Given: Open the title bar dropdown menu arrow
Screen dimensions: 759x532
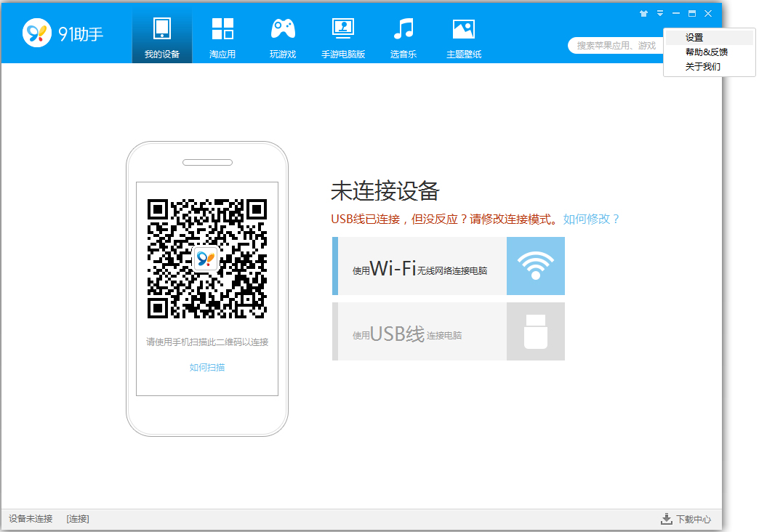Looking at the screenshot, I should click(659, 12).
